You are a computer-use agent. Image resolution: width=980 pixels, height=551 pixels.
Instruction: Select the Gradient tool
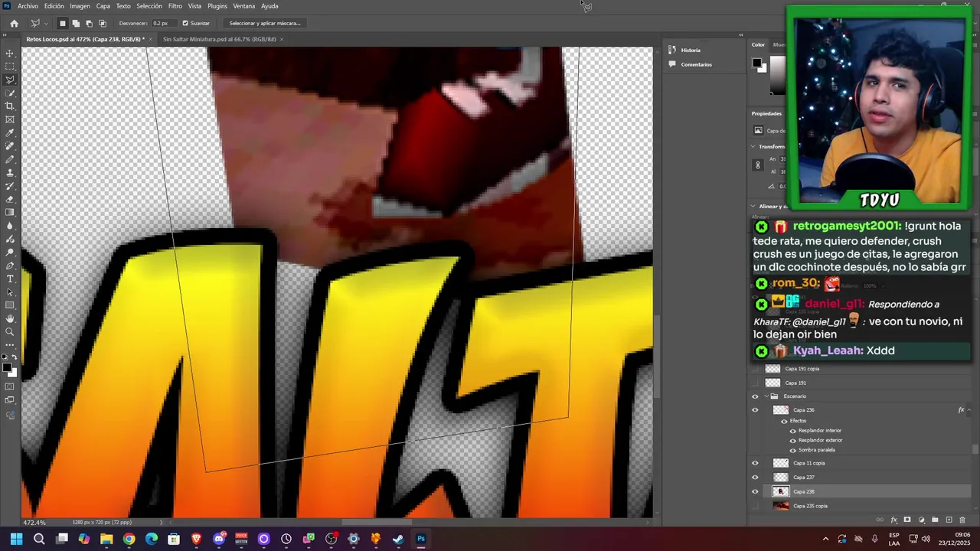[x=10, y=212]
